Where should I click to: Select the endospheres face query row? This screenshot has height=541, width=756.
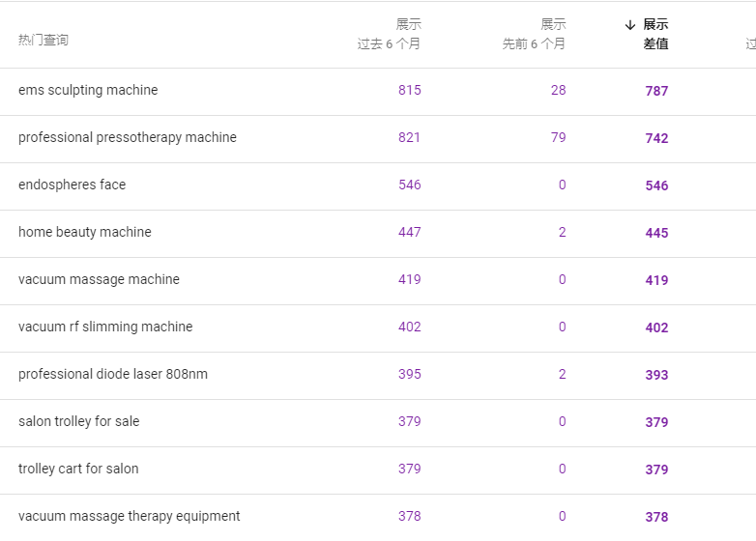[378, 186]
